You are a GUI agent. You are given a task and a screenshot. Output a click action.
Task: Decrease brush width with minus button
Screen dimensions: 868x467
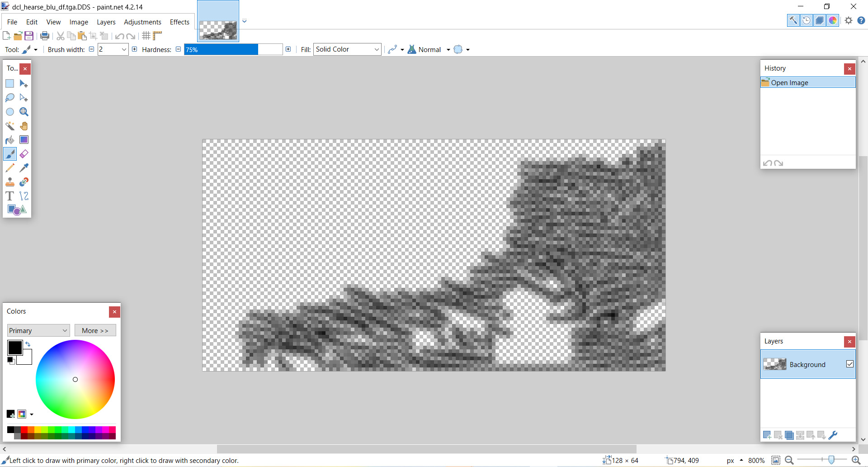[91, 49]
